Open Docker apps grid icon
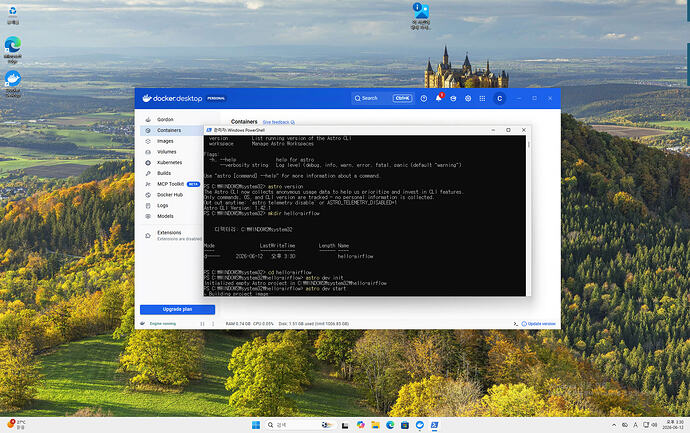The image size is (690, 433). pos(483,99)
